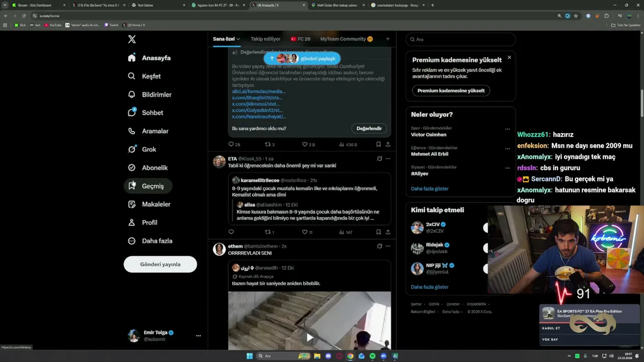This screenshot has height=362, width=644.
Task: Expand the Sana özel dropdown chevron
Action: tap(238, 39)
